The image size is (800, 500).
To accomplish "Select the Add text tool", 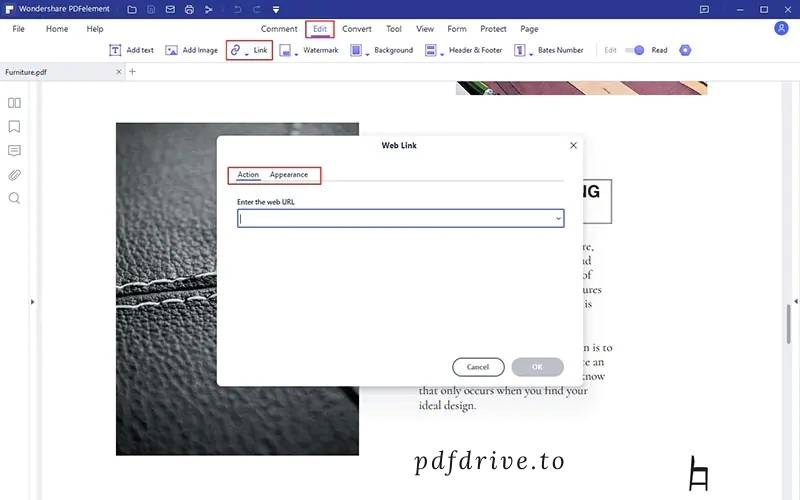I will coord(131,50).
